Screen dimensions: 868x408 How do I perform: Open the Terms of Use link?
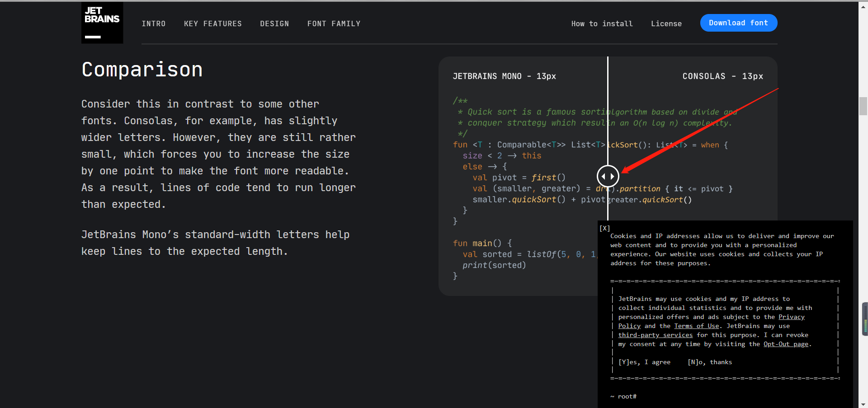pos(697,326)
